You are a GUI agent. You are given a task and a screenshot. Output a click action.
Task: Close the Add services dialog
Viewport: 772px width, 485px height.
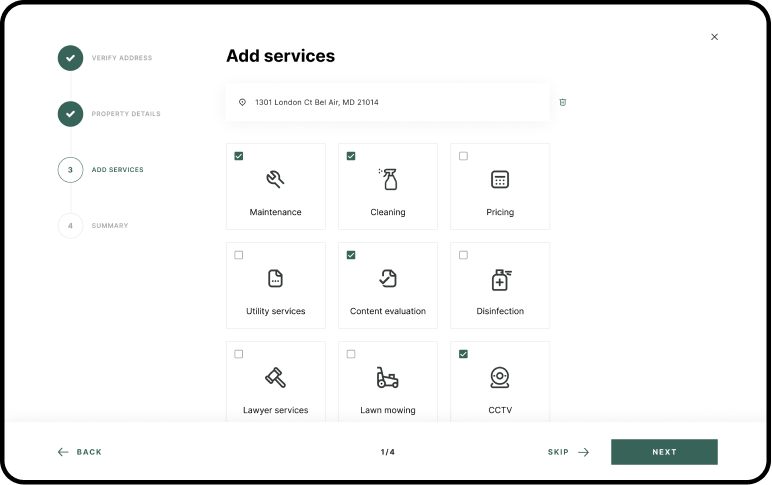714,37
